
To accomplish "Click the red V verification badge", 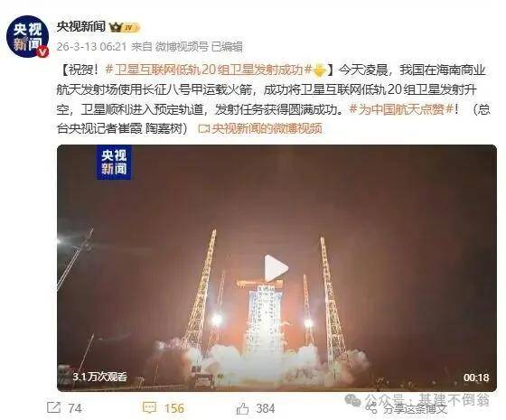I will click(x=43, y=51).
